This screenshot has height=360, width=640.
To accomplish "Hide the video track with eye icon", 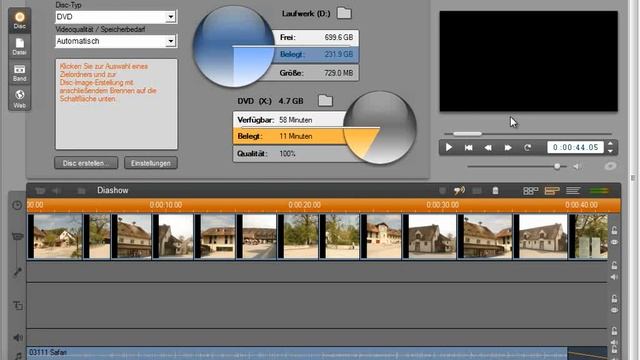I will click(614, 242).
